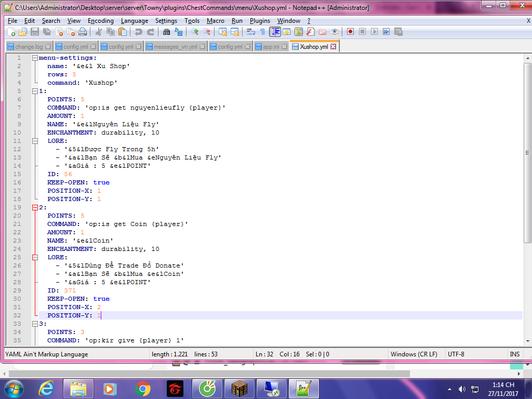
Task: Open the Document Map panel icon
Action: [x=298, y=32]
